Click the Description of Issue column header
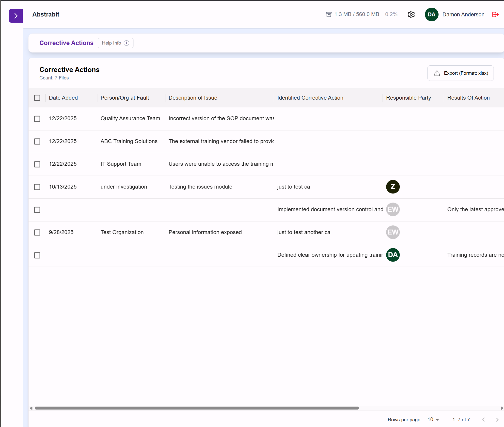504x427 pixels. 193,98
